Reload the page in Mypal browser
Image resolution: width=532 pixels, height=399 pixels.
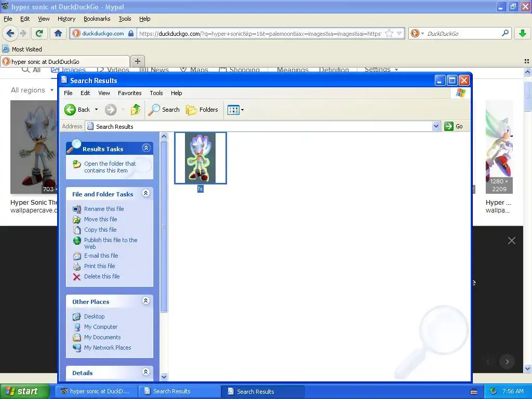39,33
